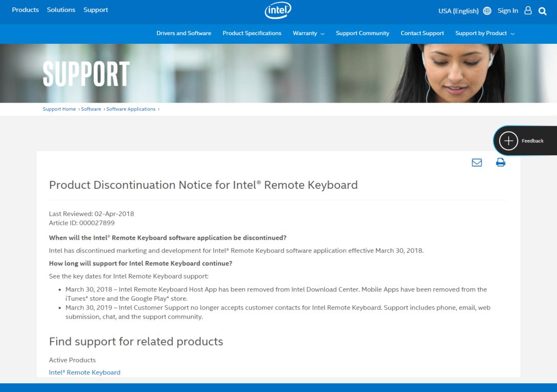Visit the Support Community

(x=363, y=33)
